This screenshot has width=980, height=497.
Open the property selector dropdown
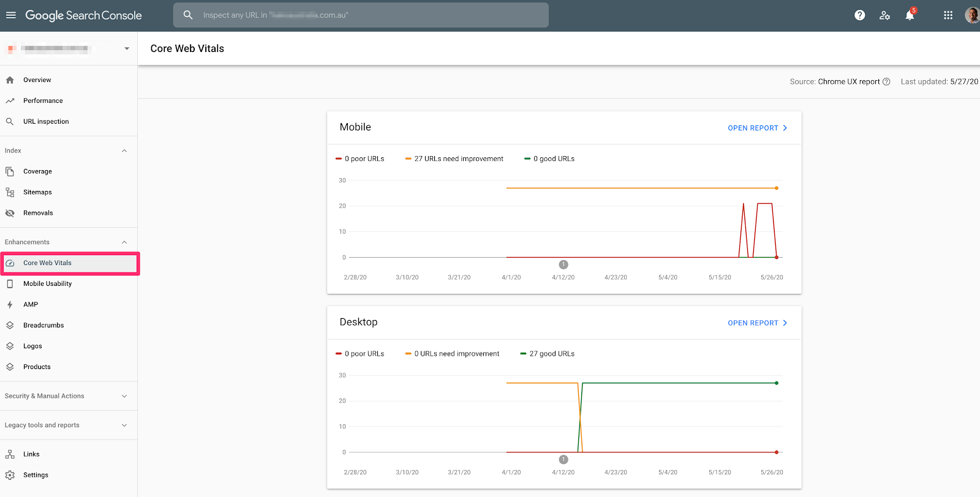click(x=127, y=48)
